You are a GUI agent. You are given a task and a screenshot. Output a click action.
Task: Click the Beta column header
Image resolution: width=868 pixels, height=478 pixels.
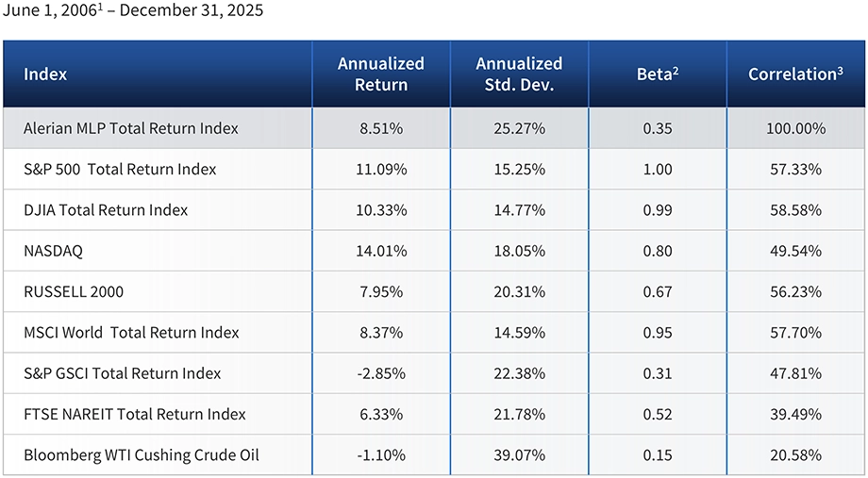(657, 74)
